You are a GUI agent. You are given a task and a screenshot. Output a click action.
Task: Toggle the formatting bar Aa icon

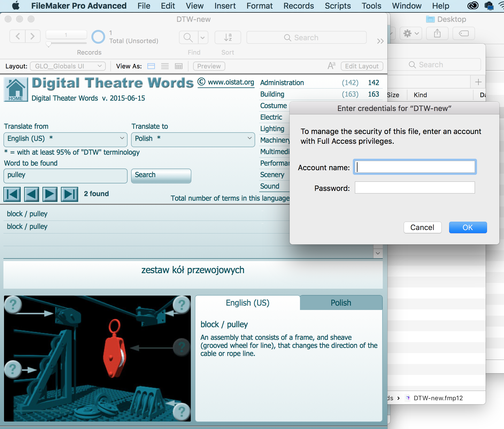click(331, 66)
